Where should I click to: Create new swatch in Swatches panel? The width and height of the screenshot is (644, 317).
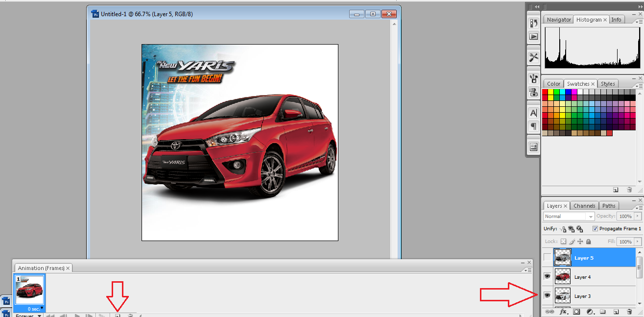(616, 190)
